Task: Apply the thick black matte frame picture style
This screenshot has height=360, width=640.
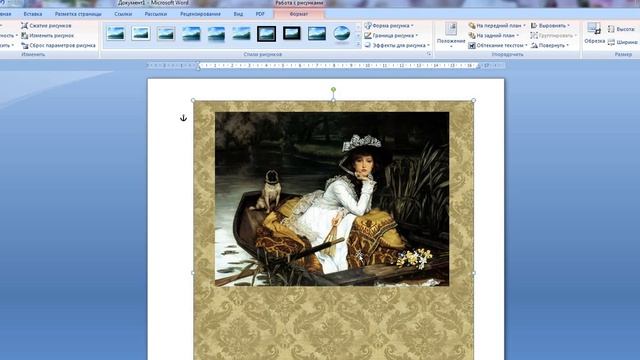Action: (292, 33)
